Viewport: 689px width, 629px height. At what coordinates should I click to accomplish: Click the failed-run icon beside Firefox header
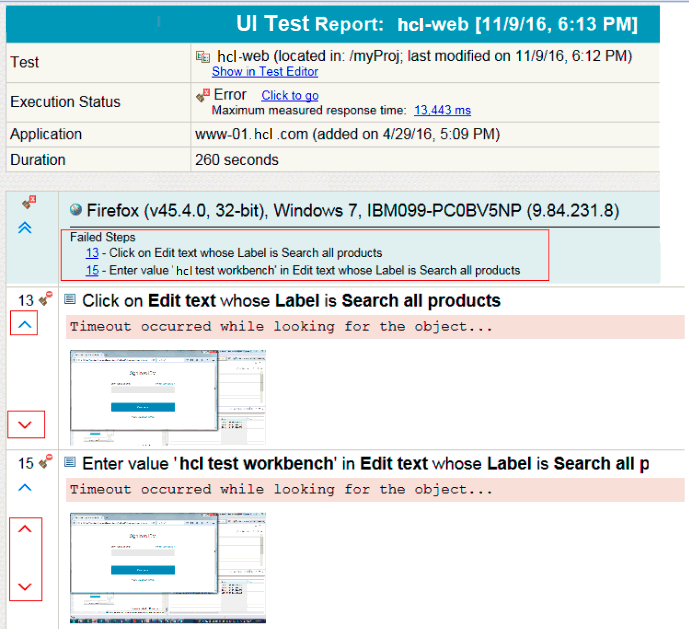(x=29, y=202)
